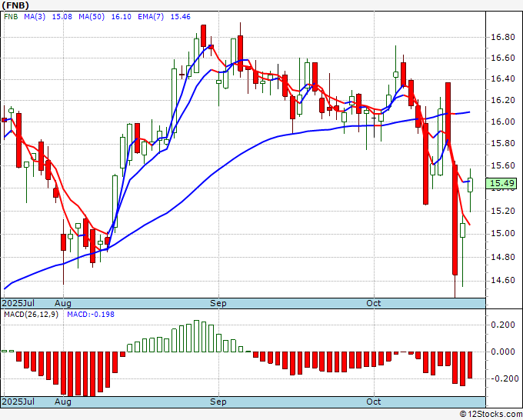The height and width of the screenshot is (420, 523).
Task: Click the -0.200 MACD axis label
Action: click(505, 378)
